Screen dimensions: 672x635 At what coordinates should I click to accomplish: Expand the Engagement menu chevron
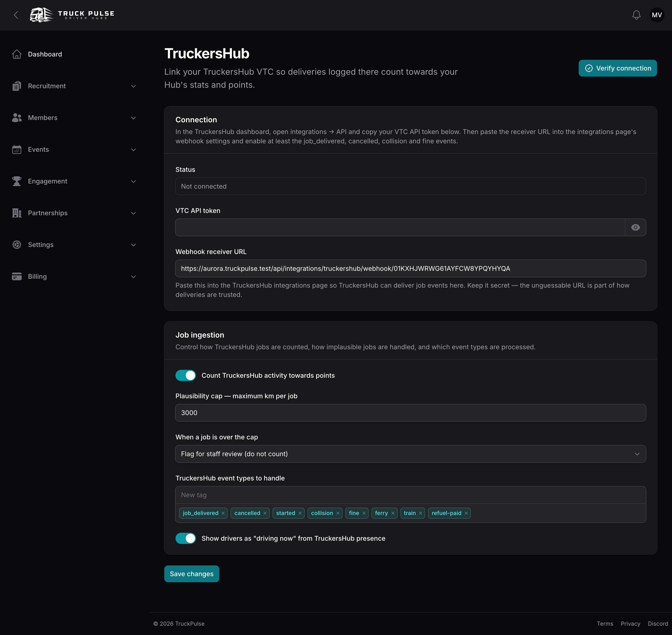click(133, 182)
